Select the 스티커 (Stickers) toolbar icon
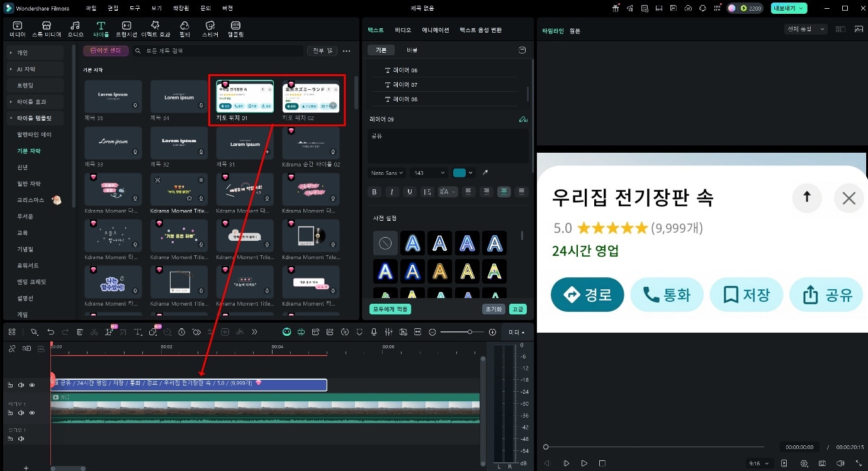 click(210, 28)
